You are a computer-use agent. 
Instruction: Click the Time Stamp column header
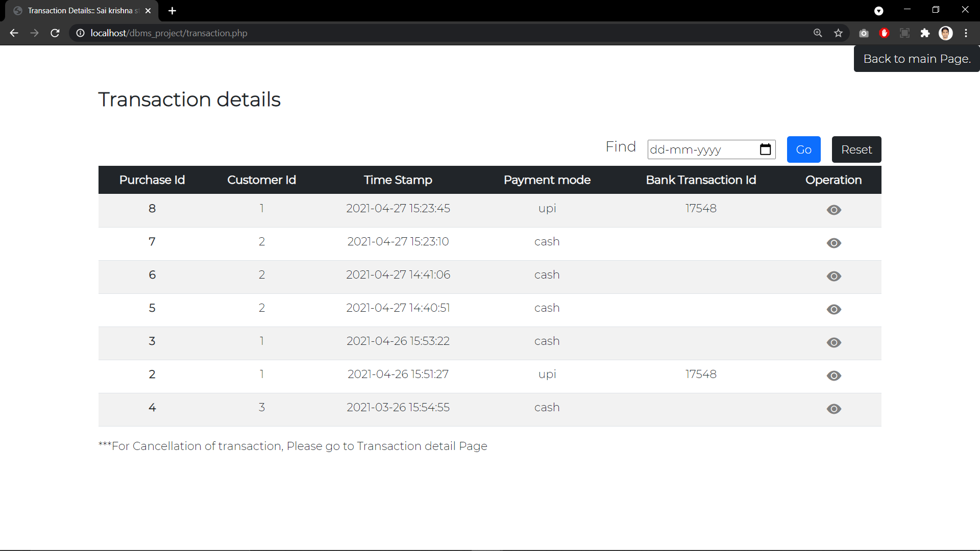[398, 180]
